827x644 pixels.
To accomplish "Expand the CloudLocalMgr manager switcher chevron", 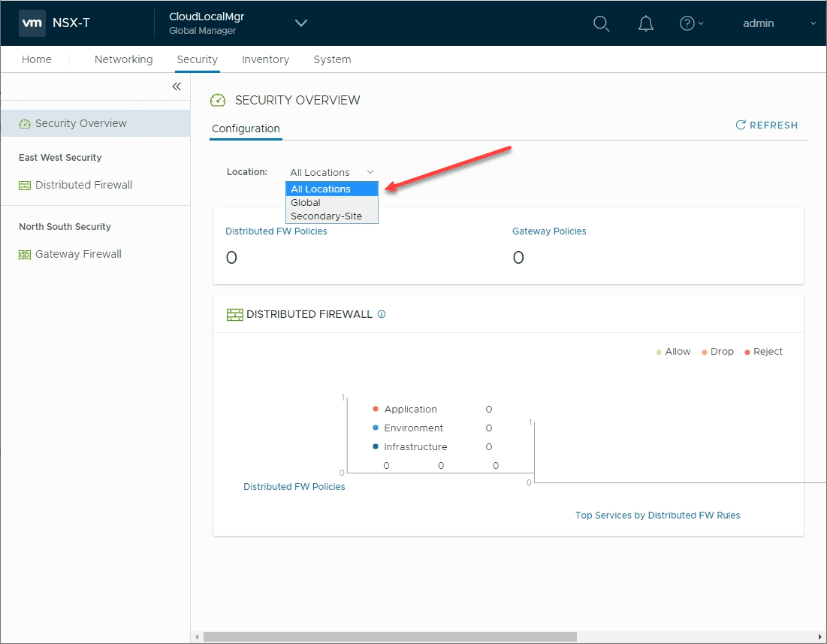I will tap(301, 23).
